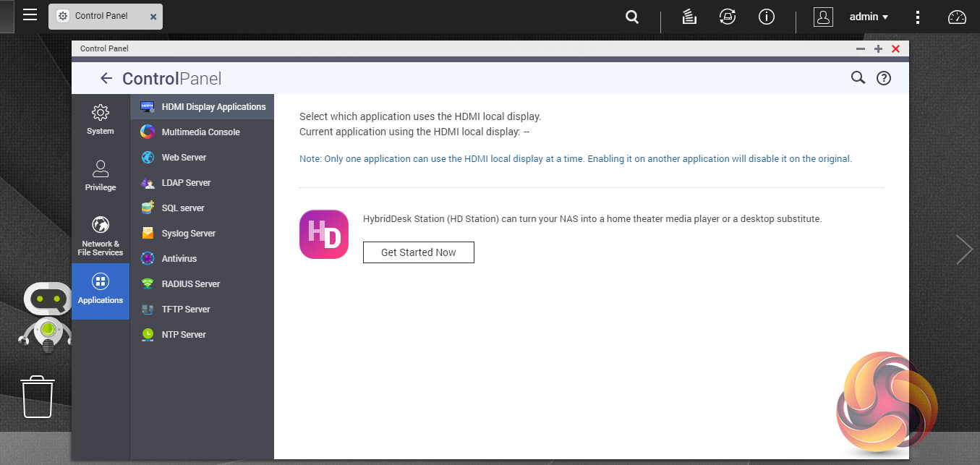Search within the Control Panel

pos(858,78)
